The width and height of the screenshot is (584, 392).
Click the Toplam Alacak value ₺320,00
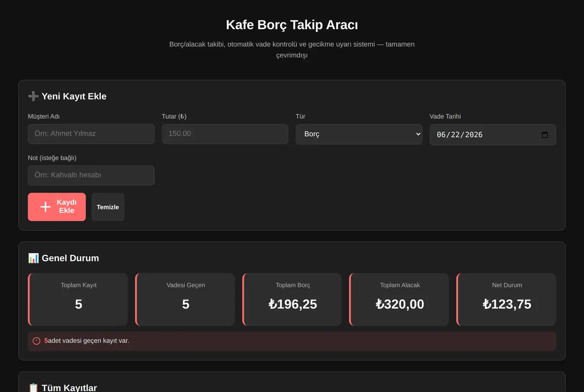[x=400, y=304]
